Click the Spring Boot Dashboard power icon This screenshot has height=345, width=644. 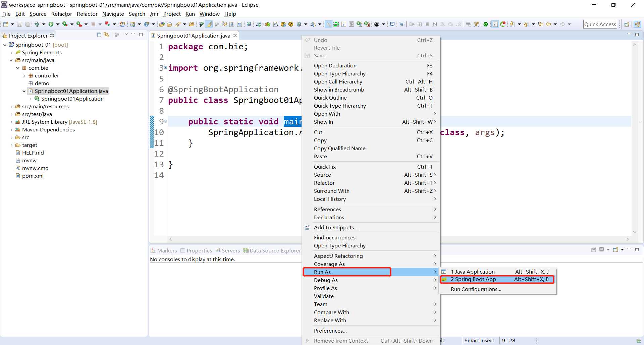pyautogui.click(x=486, y=24)
